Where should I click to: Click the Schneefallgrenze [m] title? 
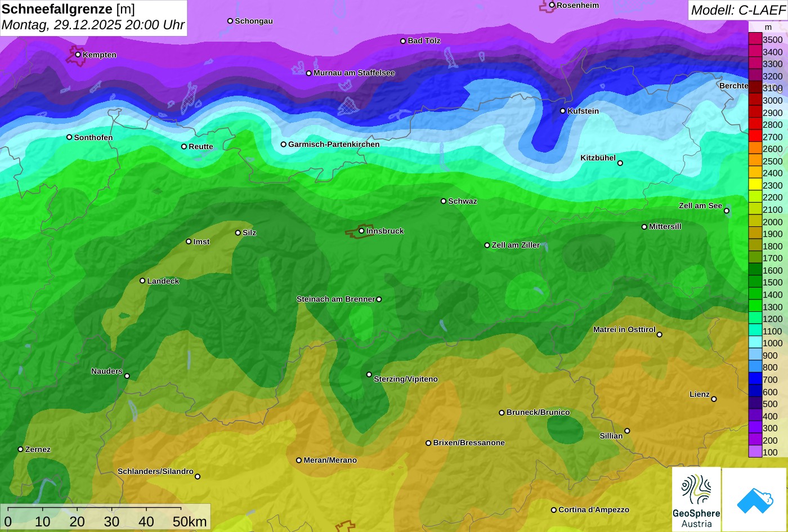click(x=69, y=9)
